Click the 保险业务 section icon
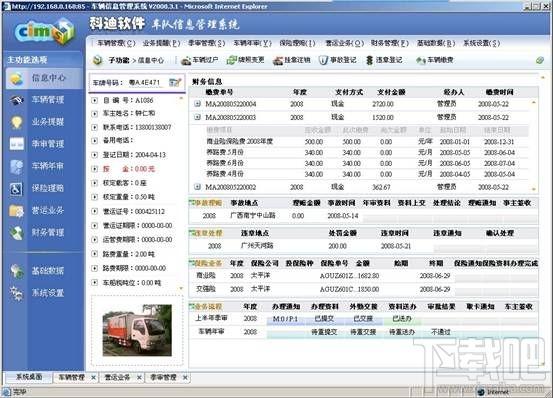 pyautogui.click(x=192, y=263)
